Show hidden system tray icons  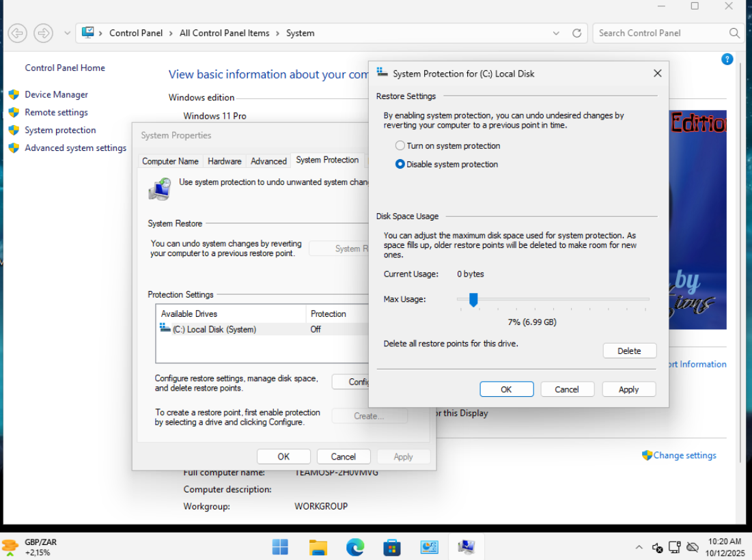pyautogui.click(x=639, y=547)
